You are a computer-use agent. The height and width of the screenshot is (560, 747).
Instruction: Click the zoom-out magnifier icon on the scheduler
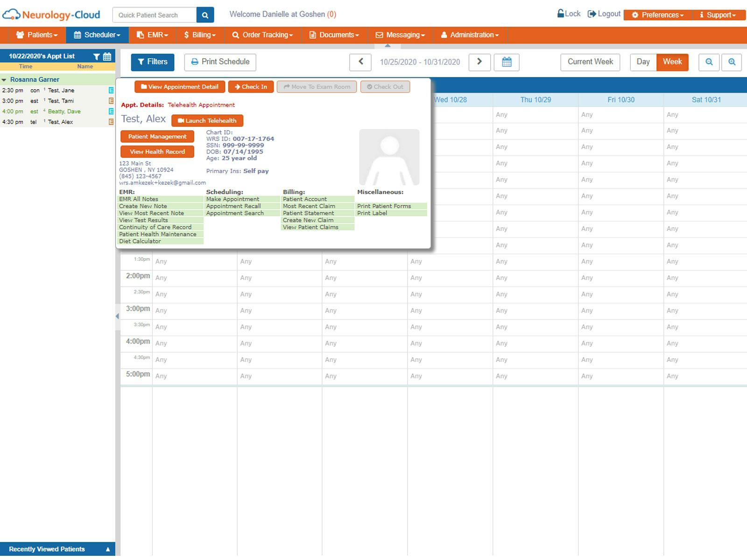coord(709,62)
